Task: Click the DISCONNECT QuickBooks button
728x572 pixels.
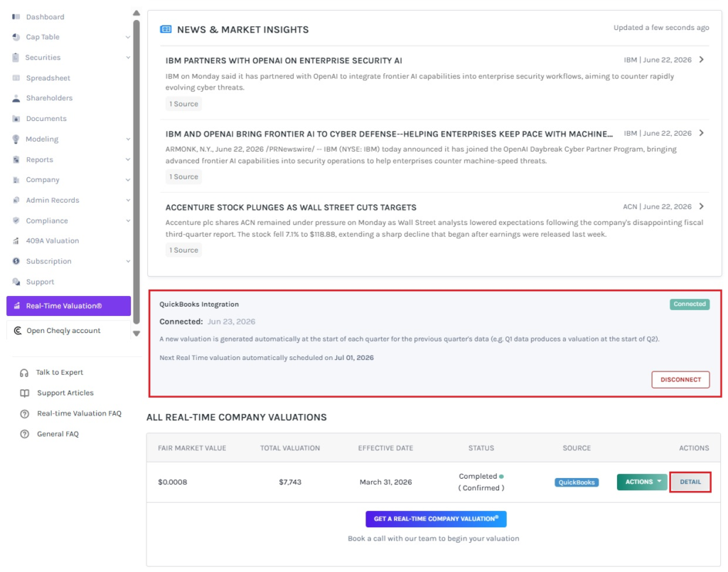Action: click(680, 380)
